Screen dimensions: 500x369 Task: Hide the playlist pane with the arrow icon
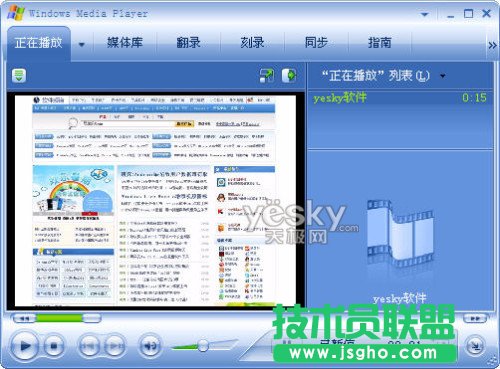(289, 75)
